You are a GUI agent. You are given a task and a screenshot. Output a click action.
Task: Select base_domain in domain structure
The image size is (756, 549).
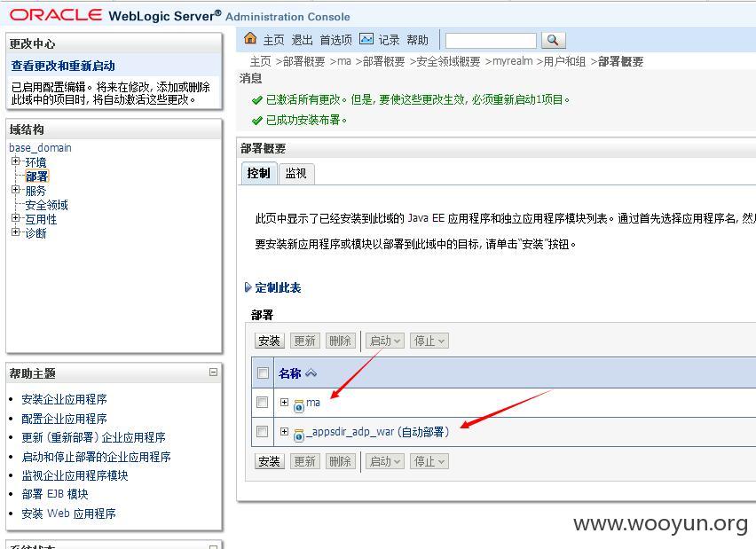click(40, 148)
